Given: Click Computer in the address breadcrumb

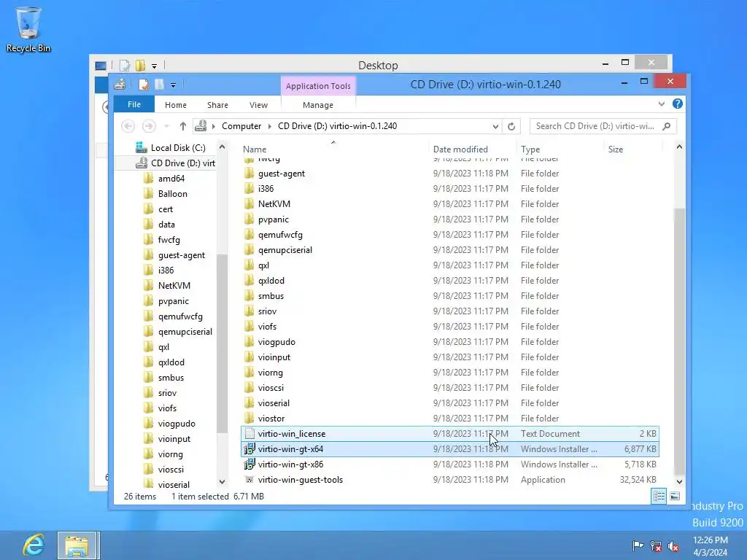Looking at the screenshot, I should click(241, 126).
